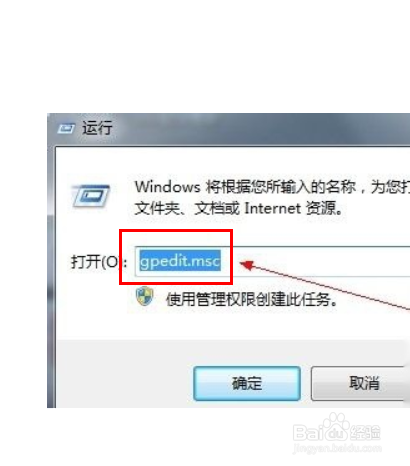This screenshot has width=410, height=466.
Task: Click the 文件夹、文档或 Internet 资源 text line
Action: tap(239, 209)
